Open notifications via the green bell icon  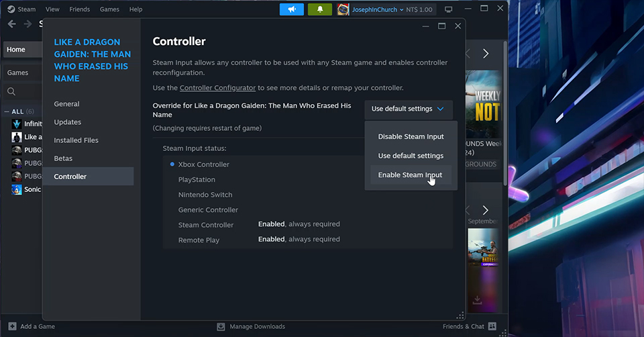point(320,9)
